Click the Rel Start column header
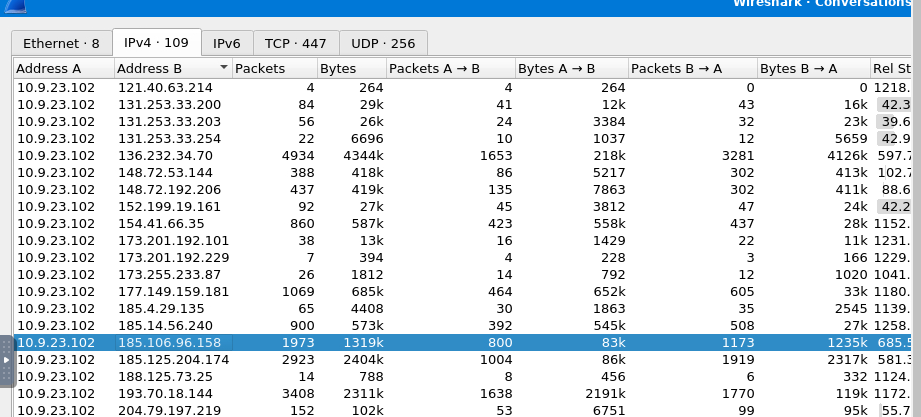 coord(894,69)
